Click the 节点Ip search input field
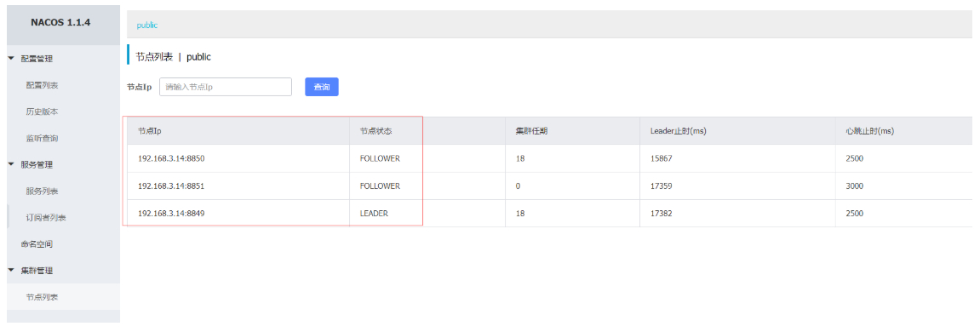Viewport: 980px width, 332px height. pos(226,87)
